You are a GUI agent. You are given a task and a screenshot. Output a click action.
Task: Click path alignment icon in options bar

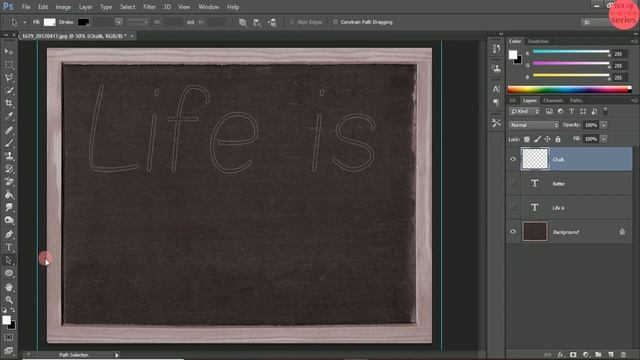point(257,22)
